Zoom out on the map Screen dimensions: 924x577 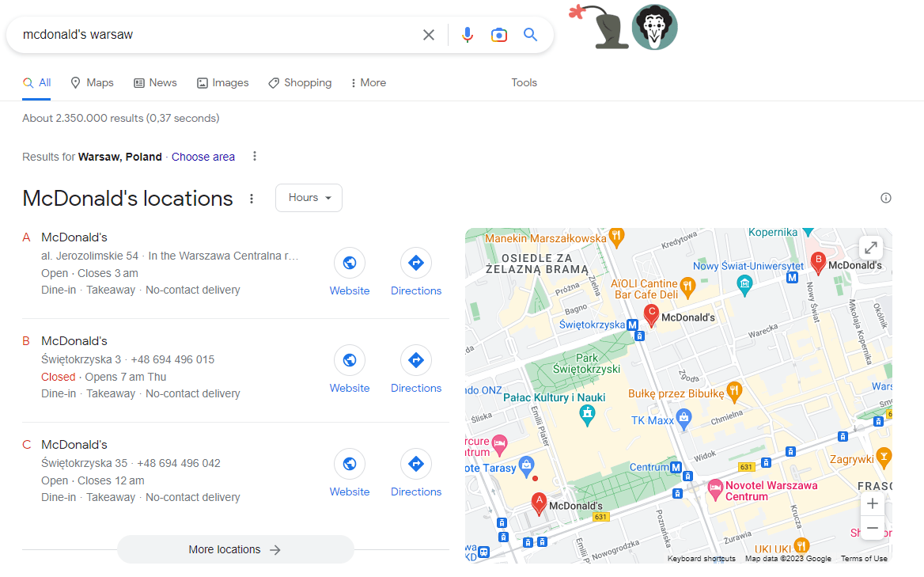(x=872, y=528)
